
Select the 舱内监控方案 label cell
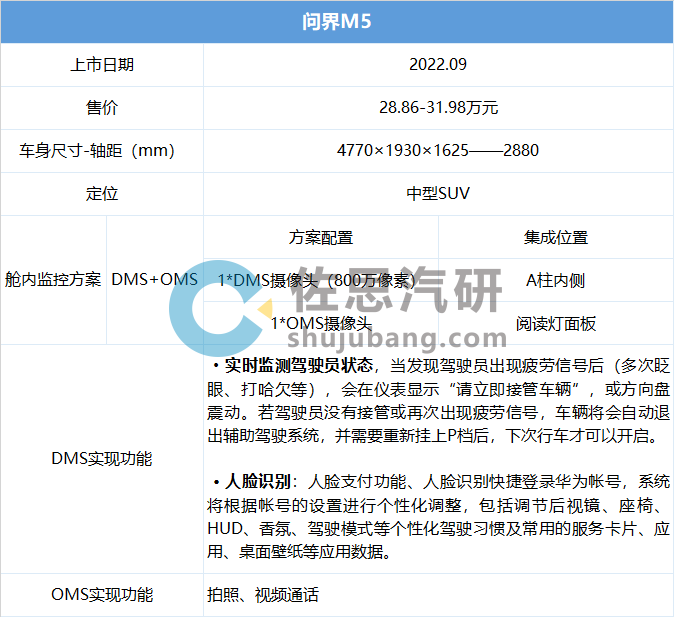pyautogui.click(x=53, y=280)
